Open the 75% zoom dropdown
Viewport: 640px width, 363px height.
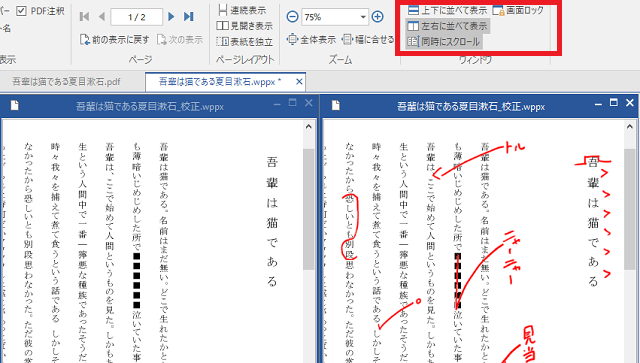(x=363, y=17)
